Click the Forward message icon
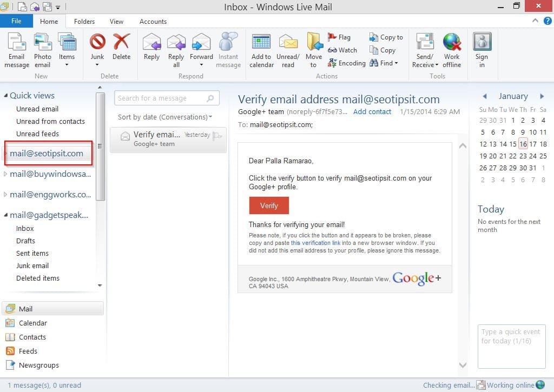Screen dimensions: 554x392 (x=201, y=42)
